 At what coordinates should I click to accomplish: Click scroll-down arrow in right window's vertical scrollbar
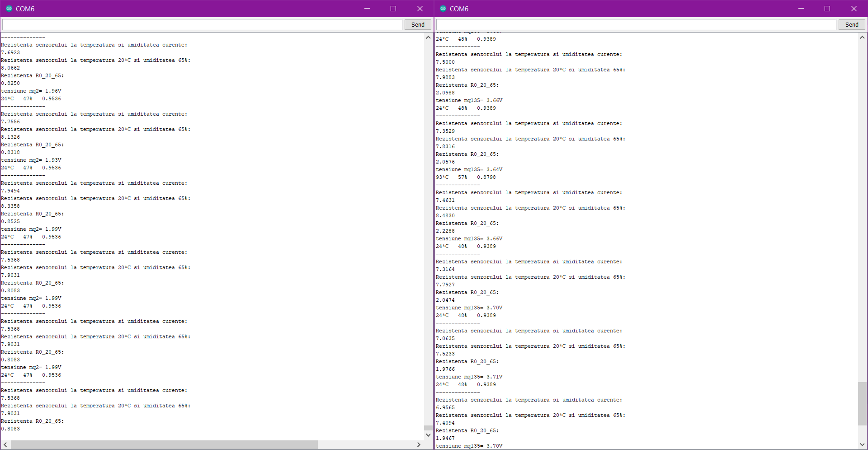862,444
